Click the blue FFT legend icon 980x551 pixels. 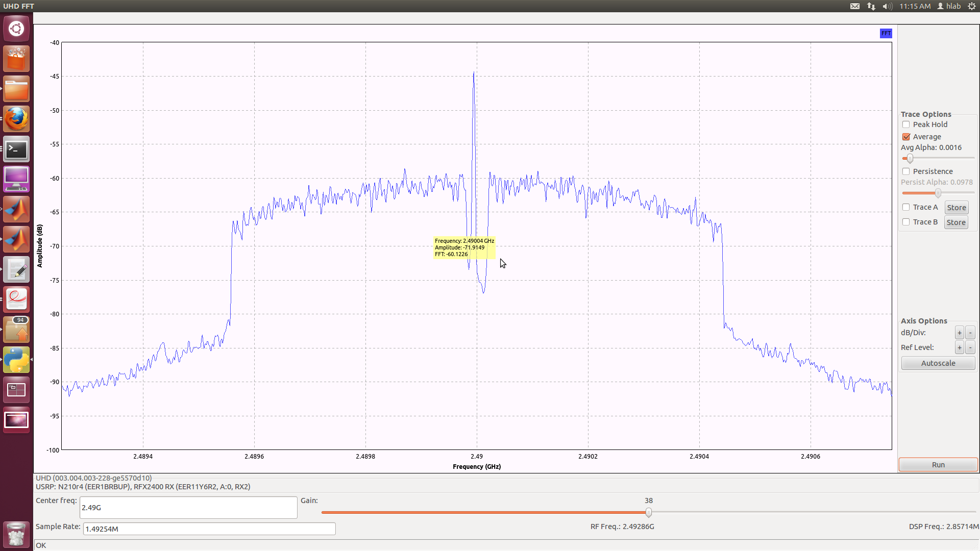[x=886, y=33]
